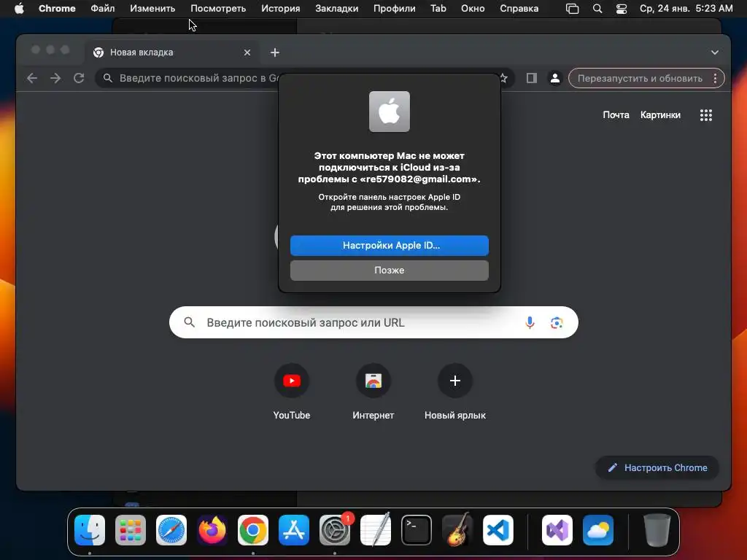Click the voice search microphone icon
The height and width of the screenshot is (560, 747).
(x=530, y=323)
